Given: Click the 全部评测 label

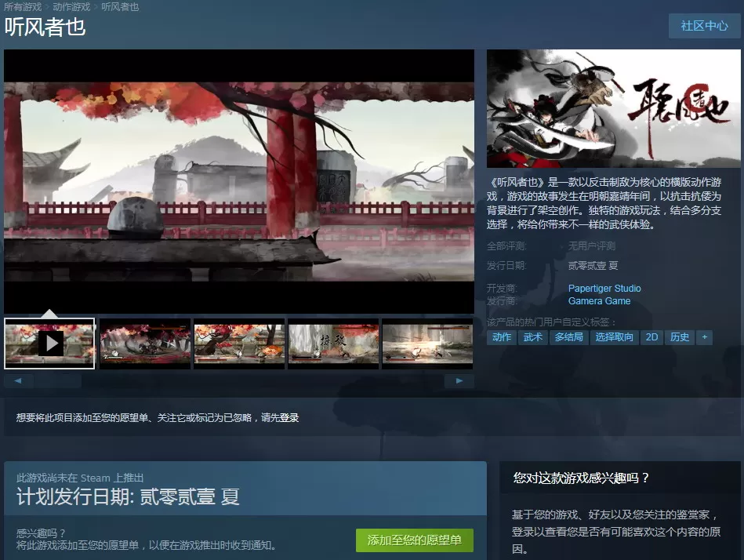Looking at the screenshot, I should 506,245.
